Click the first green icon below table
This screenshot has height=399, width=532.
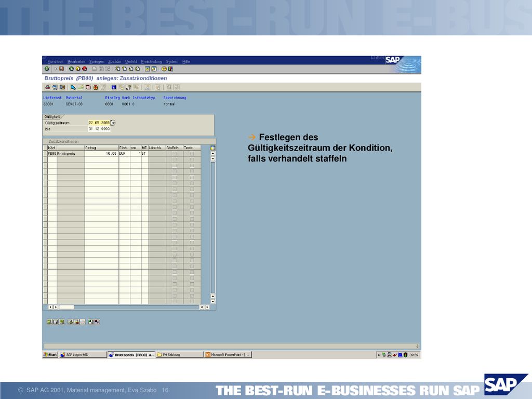pyautogui.click(x=49, y=322)
